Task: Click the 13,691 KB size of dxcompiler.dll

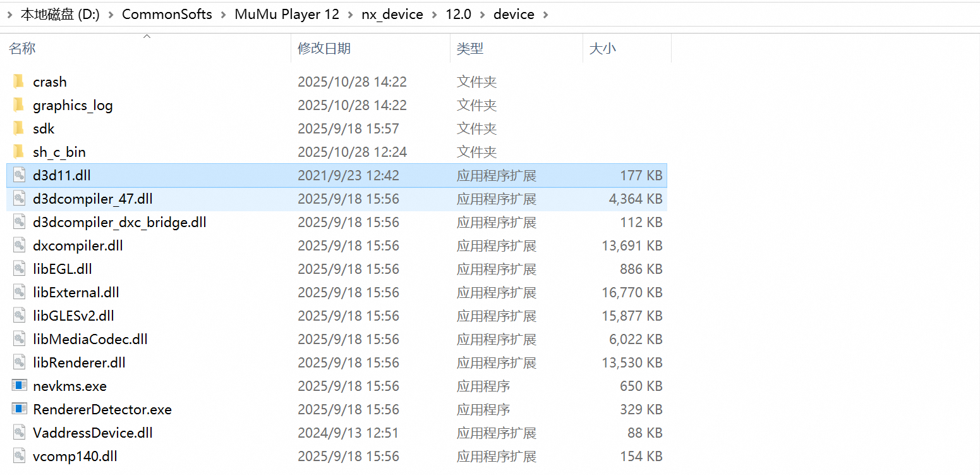Action: coord(632,246)
